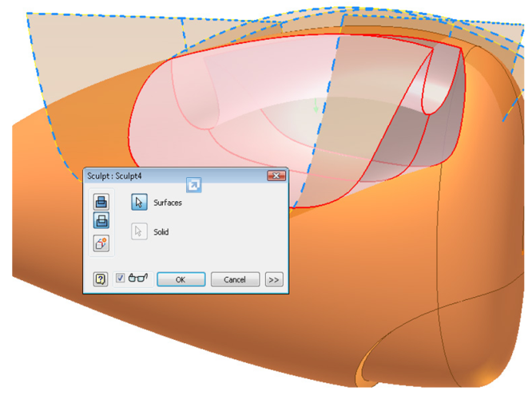Expand the dialog with >> button
This screenshot has width=532, height=399.
click(x=274, y=279)
